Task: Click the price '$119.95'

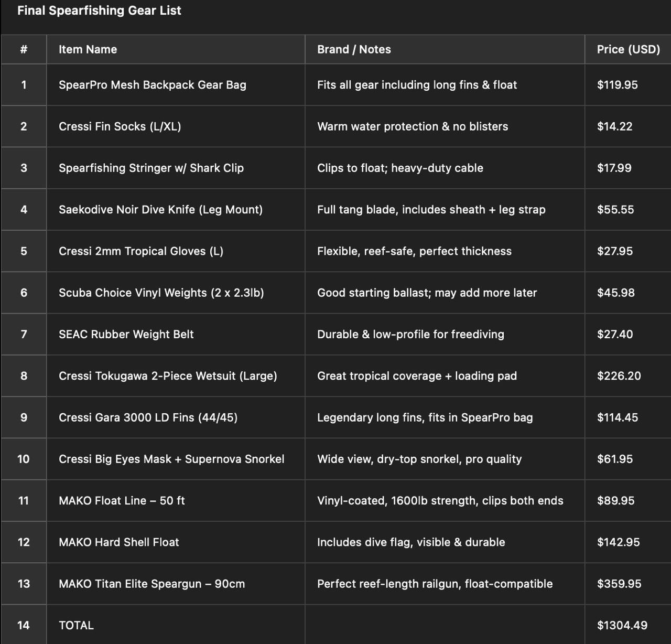Action: [x=618, y=85]
